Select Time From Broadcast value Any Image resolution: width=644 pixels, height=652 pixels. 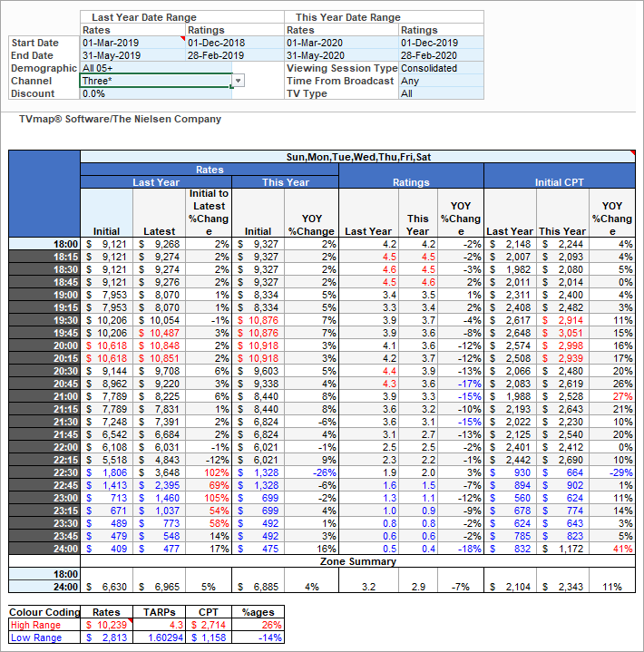tap(442, 81)
